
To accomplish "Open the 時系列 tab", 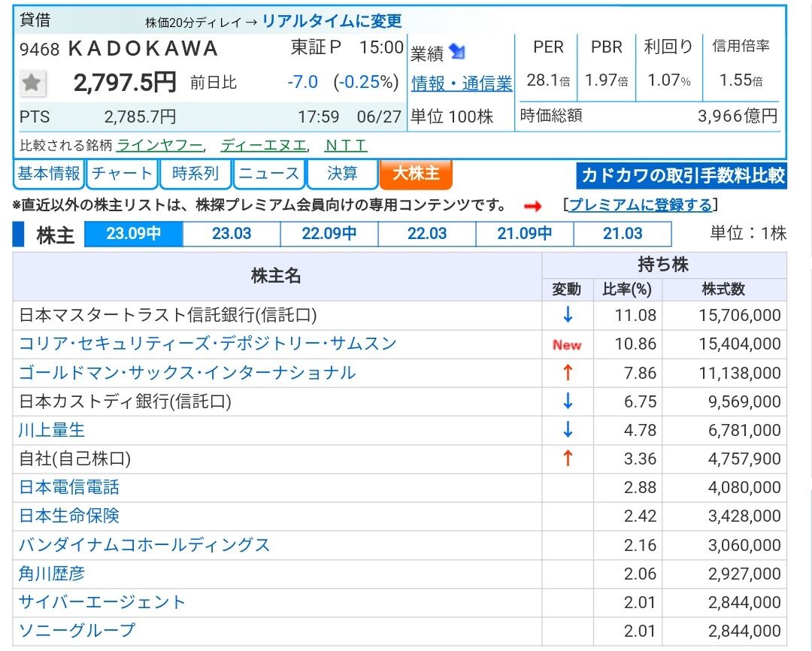I will [195, 174].
